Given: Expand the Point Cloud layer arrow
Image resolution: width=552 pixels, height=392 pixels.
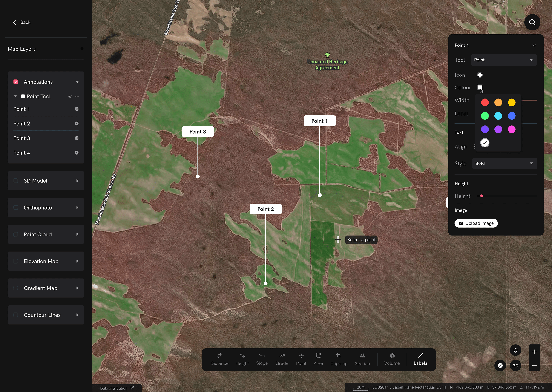Looking at the screenshot, I should click(77, 234).
